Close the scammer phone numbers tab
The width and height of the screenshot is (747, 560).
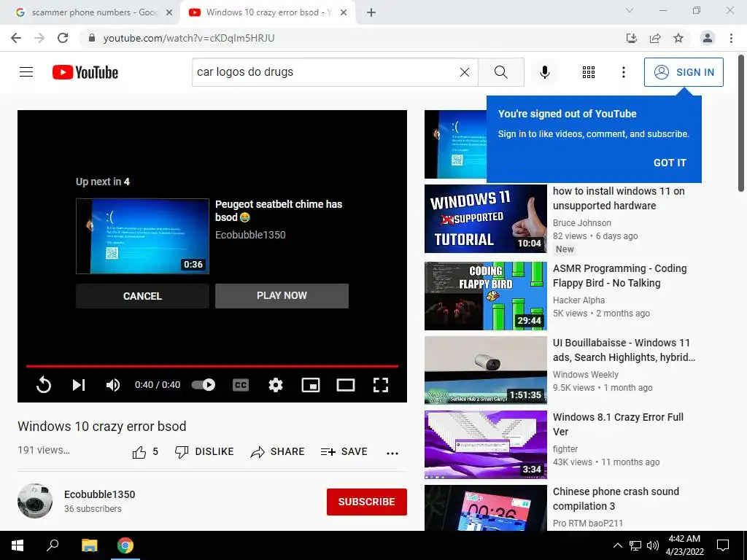point(169,13)
